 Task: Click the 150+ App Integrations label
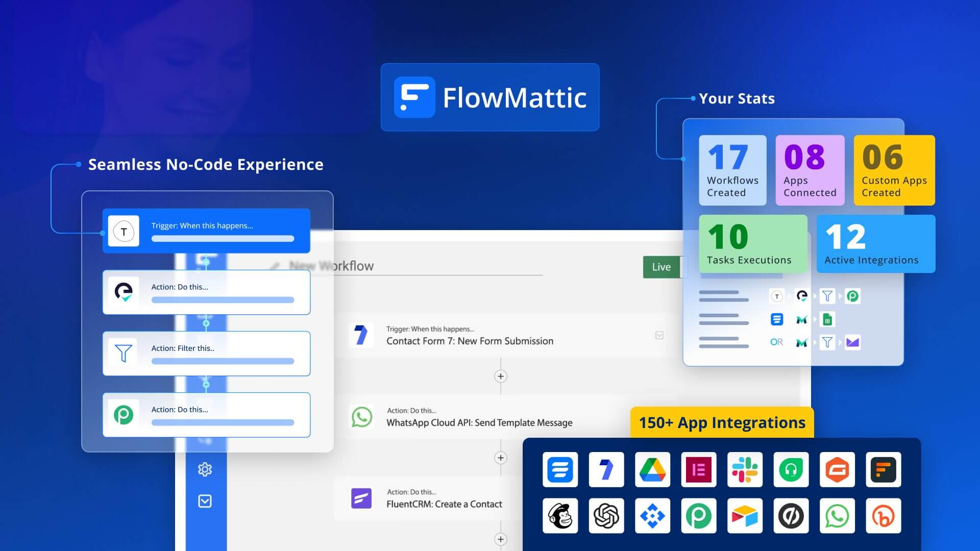(722, 422)
